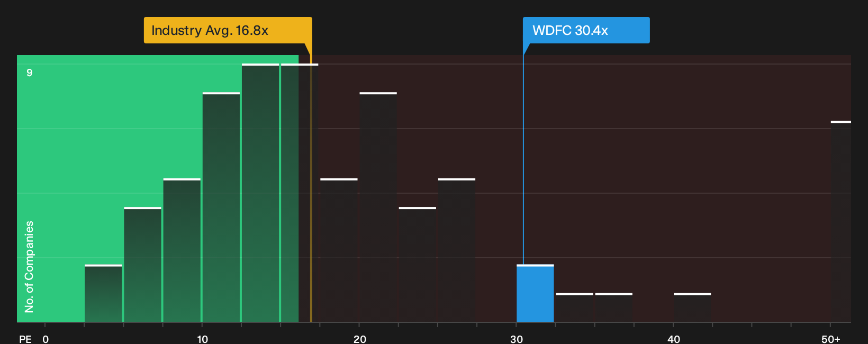Image resolution: width=868 pixels, height=344 pixels.
Task: Click the histogram bar for PE 35-37.5
Action: (614, 307)
